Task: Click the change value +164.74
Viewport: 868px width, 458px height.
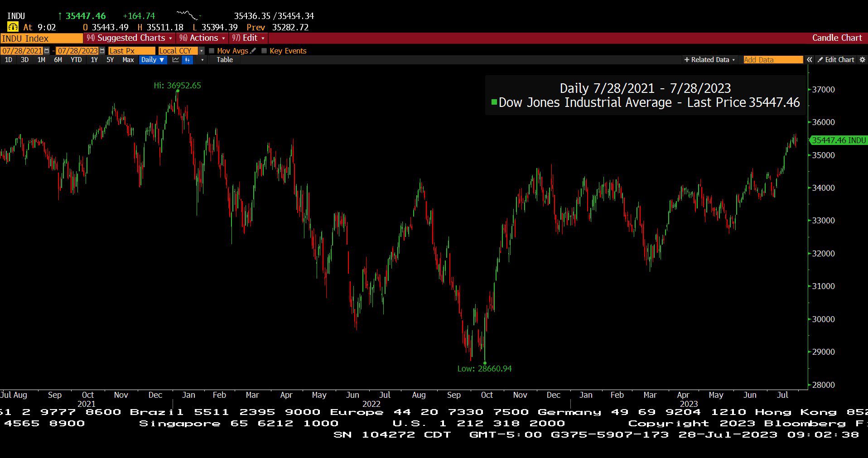Action: point(139,16)
